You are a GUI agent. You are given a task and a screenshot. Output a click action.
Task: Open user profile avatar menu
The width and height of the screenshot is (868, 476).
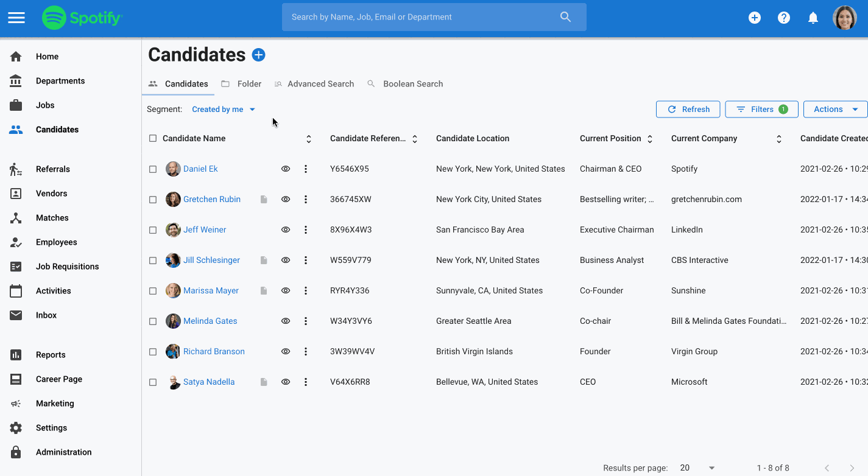845,18
